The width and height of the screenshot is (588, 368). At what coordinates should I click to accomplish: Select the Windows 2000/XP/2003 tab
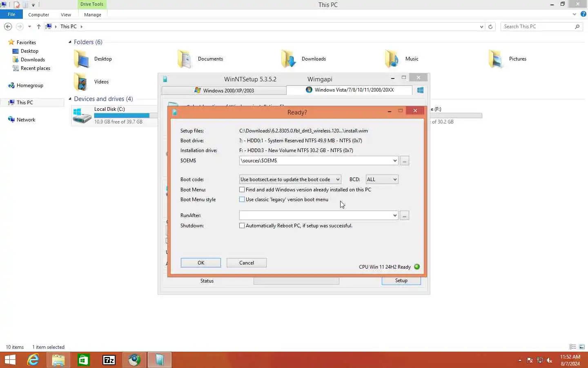[x=224, y=90]
